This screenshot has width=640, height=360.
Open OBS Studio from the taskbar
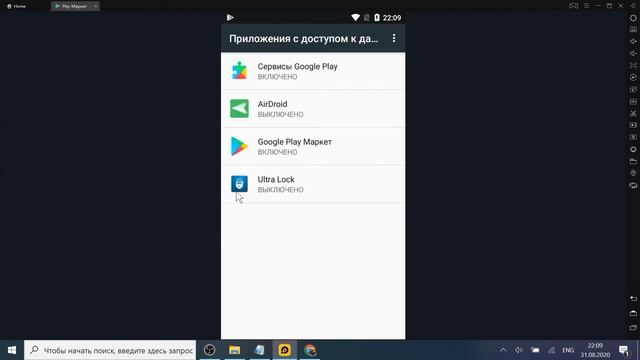[209, 350]
